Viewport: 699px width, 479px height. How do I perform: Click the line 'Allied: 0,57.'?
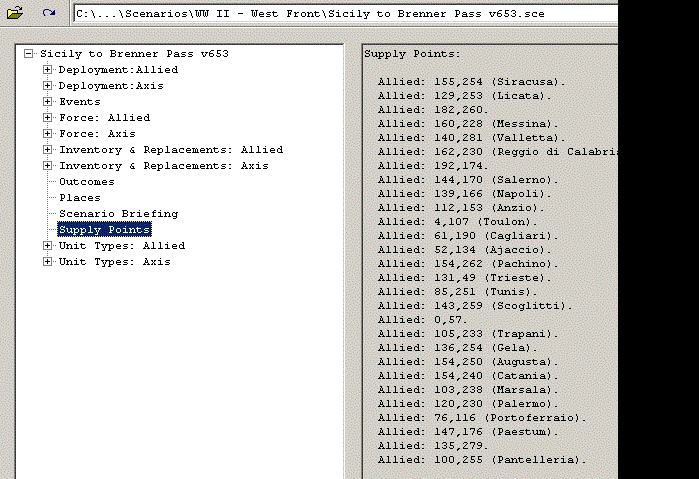[422, 320]
